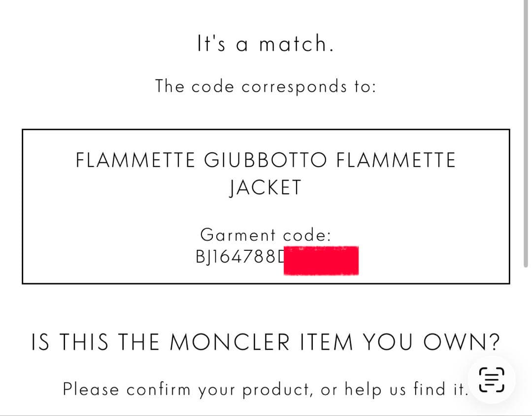Screen dimensions: 532x416
Task: Click the red redacted code block
Action: point(322,260)
